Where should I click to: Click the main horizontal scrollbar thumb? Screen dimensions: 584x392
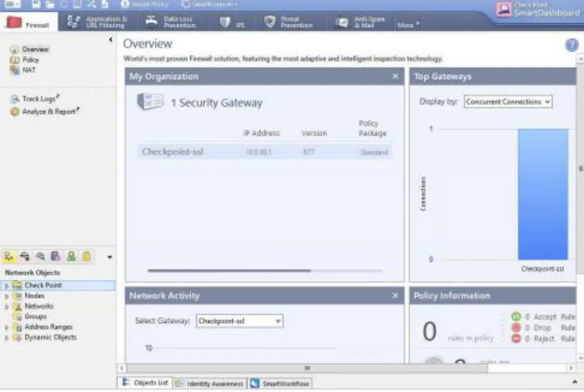[307, 368]
